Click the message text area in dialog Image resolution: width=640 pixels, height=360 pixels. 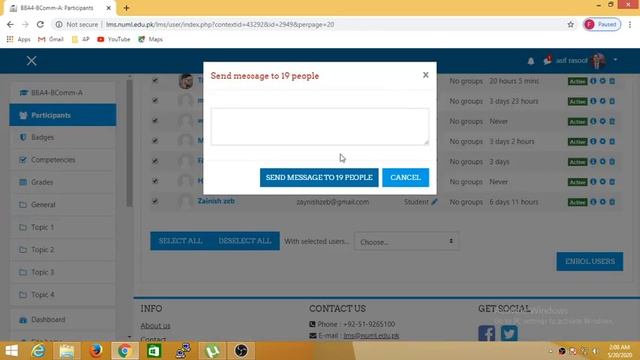point(320,127)
